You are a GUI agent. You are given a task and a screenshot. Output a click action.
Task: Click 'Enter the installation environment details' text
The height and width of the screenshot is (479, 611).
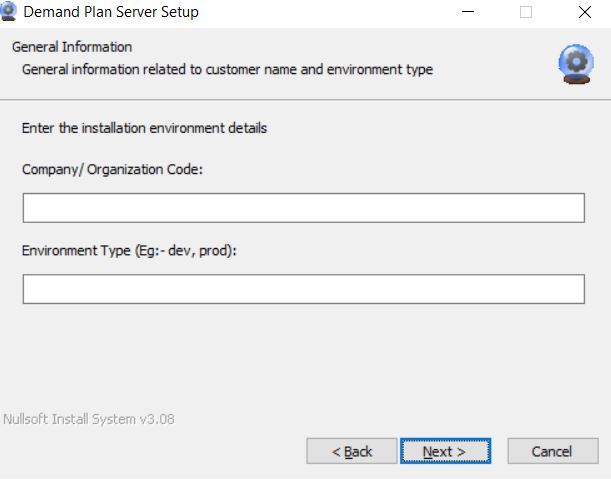click(144, 128)
